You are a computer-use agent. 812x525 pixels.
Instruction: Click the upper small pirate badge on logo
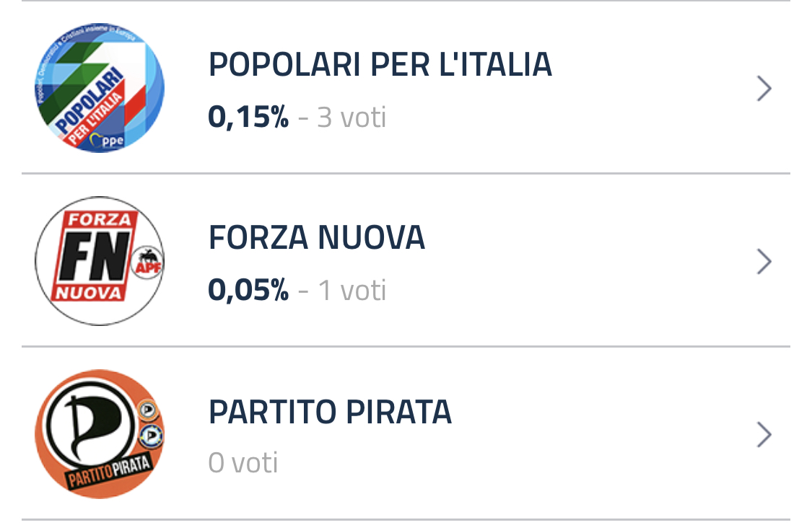148,410
